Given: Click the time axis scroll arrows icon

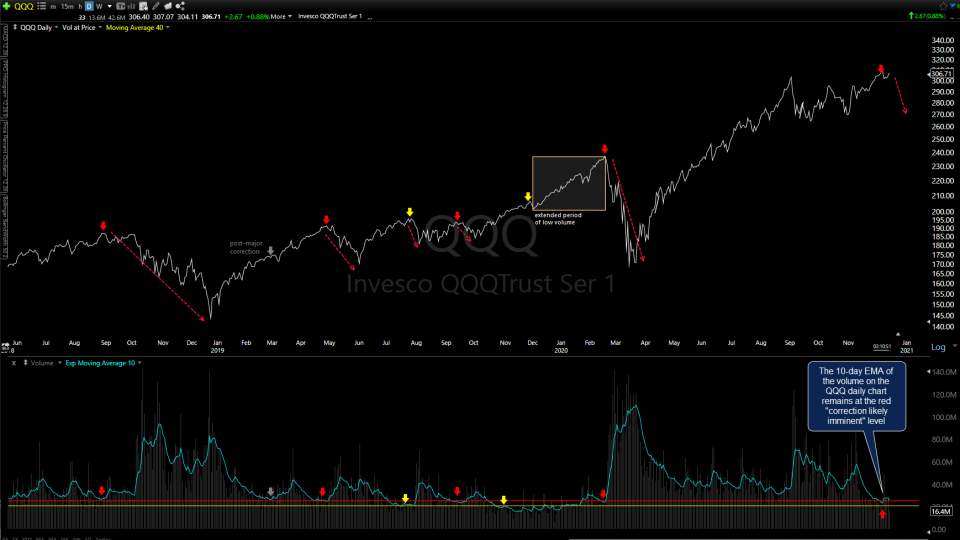Looking at the screenshot, I should pos(5,348).
